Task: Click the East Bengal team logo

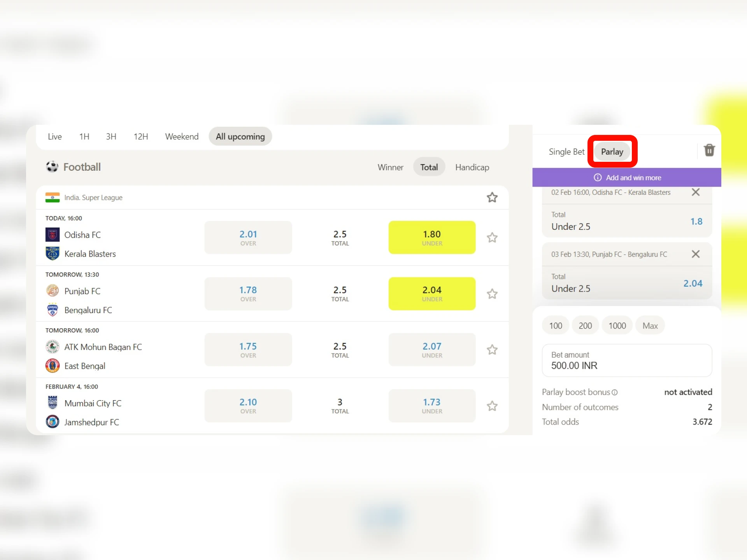Action: tap(53, 366)
